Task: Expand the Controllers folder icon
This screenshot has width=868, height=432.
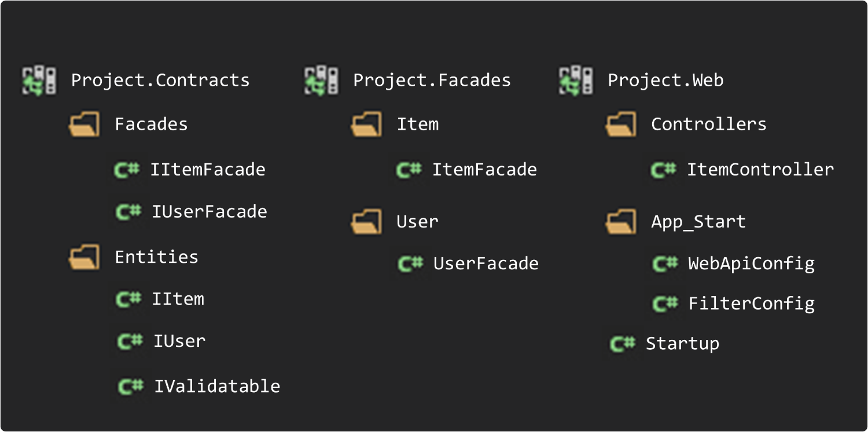Action: point(620,125)
